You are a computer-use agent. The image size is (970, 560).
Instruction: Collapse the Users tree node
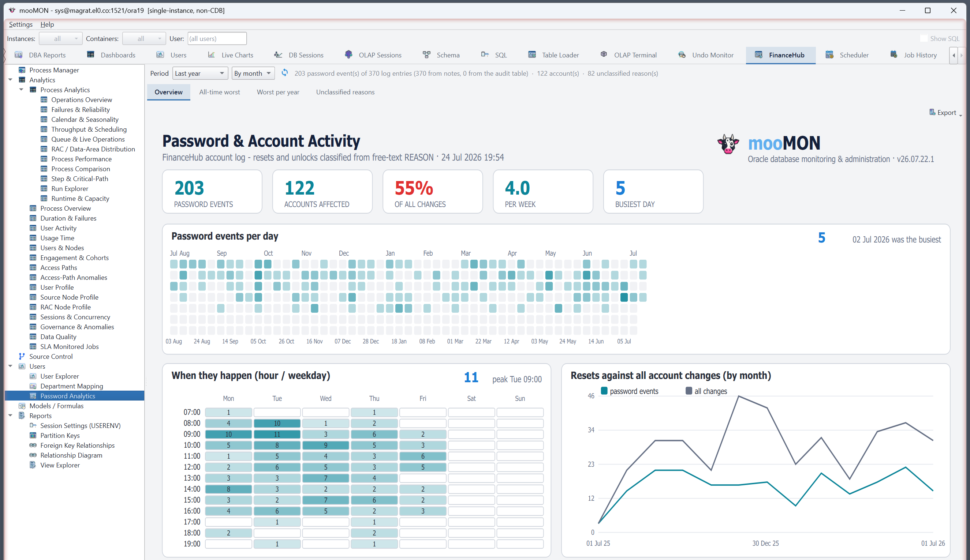click(x=10, y=366)
